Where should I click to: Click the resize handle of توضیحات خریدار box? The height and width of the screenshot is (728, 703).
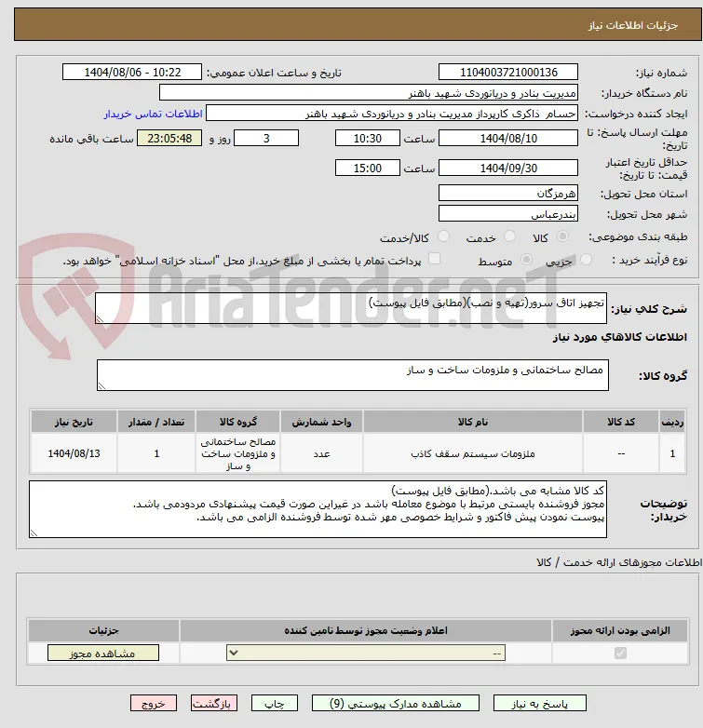(x=34, y=533)
